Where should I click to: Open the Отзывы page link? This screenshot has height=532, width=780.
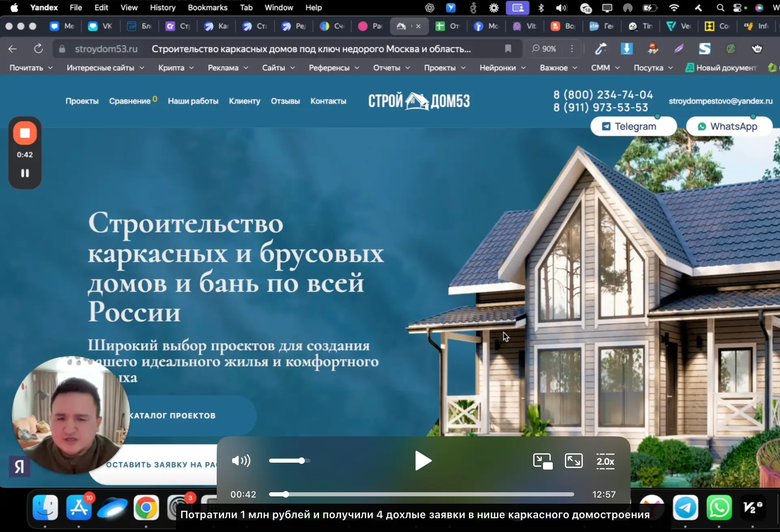[285, 101]
